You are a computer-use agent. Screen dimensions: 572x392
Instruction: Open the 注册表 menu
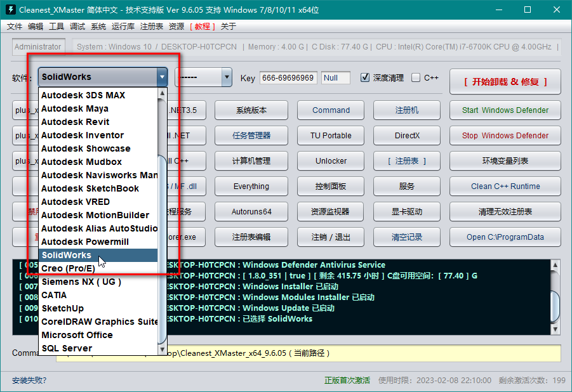(151, 26)
